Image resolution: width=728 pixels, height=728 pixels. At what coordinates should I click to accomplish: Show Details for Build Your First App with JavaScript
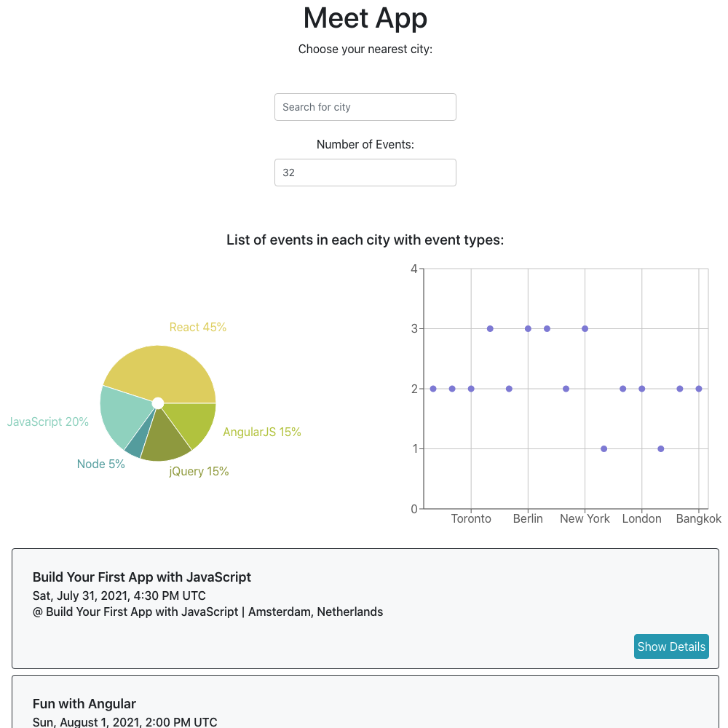pyautogui.click(x=670, y=646)
